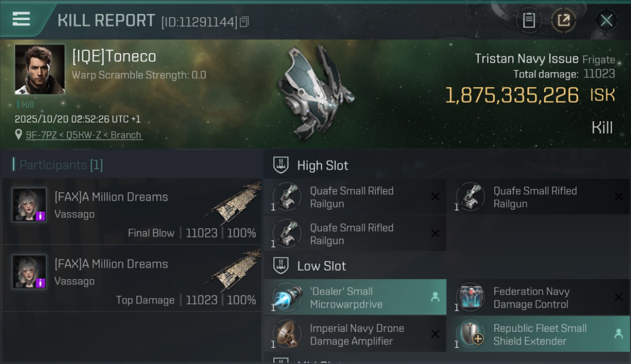Open the hamburger menu
Screen dimensions: 631x364
(x=21, y=19)
